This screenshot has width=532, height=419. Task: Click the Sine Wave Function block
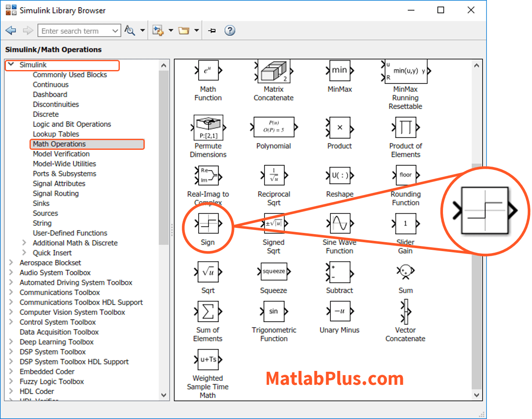click(340, 224)
